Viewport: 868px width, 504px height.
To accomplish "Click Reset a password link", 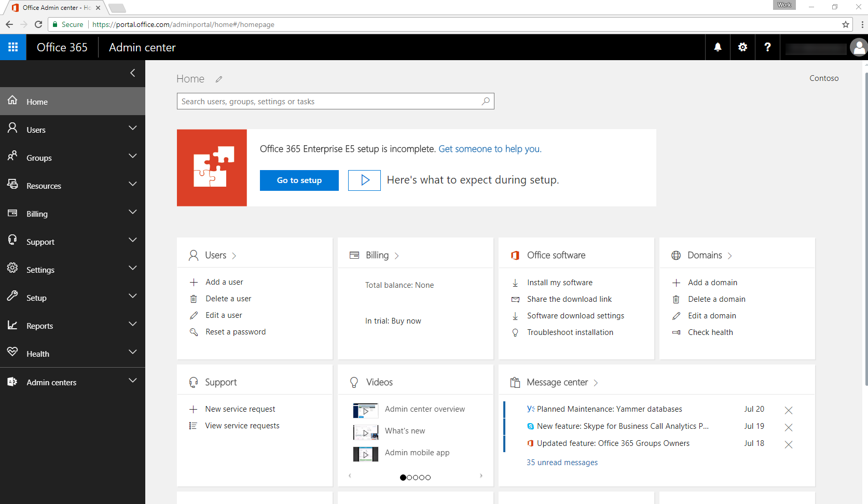I will click(236, 332).
